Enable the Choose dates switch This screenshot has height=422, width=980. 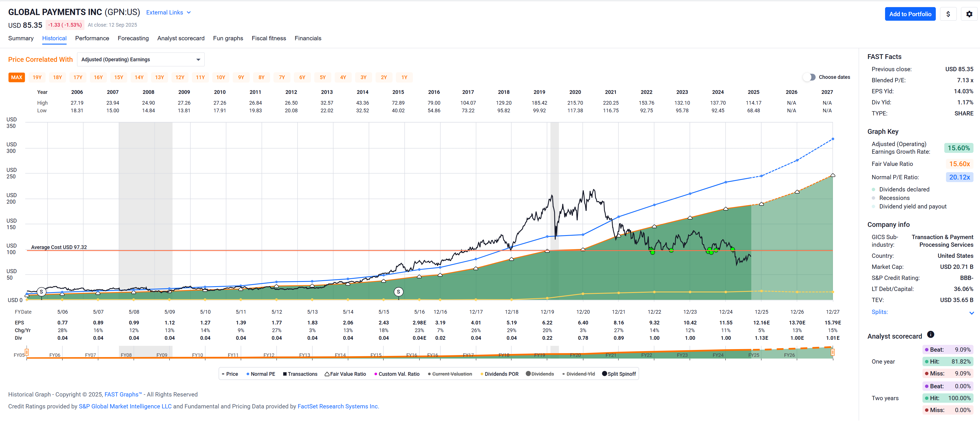[x=809, y=77]
